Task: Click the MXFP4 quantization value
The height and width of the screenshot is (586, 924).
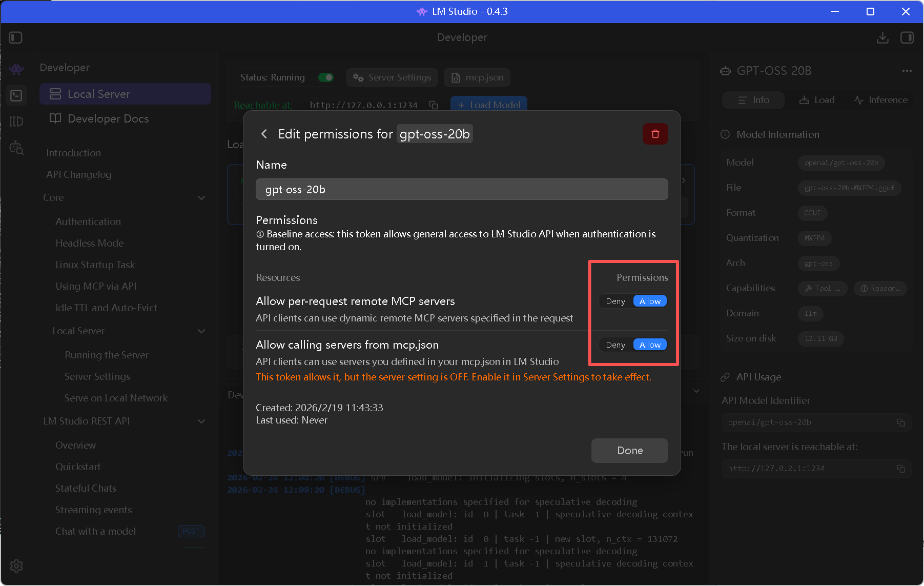Action: point(814,238)
